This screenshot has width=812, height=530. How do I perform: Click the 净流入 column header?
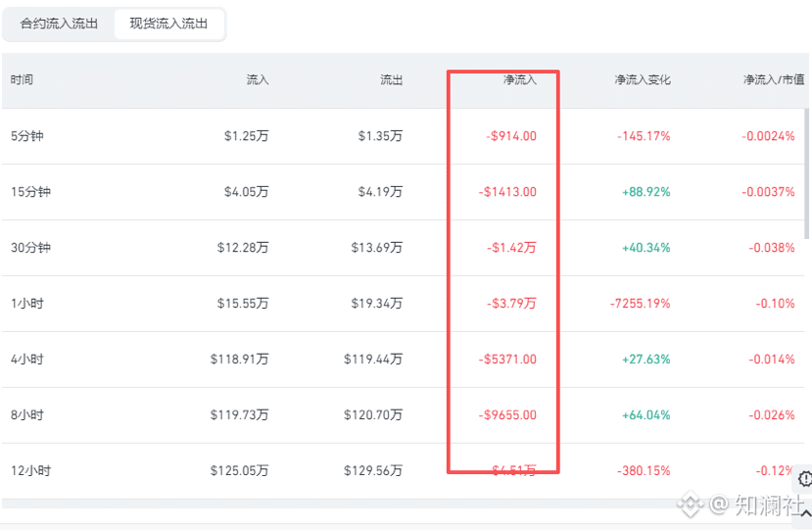tap(519, 79)
